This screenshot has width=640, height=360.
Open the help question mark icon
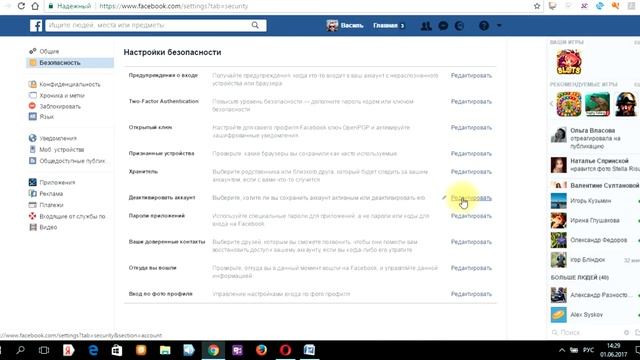coord(484,26)
